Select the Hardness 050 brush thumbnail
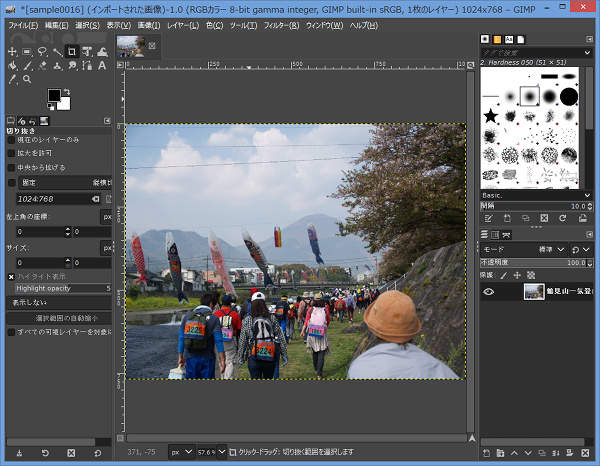The height and width of the screenshot is (466, 600). [x=529, y=96]
